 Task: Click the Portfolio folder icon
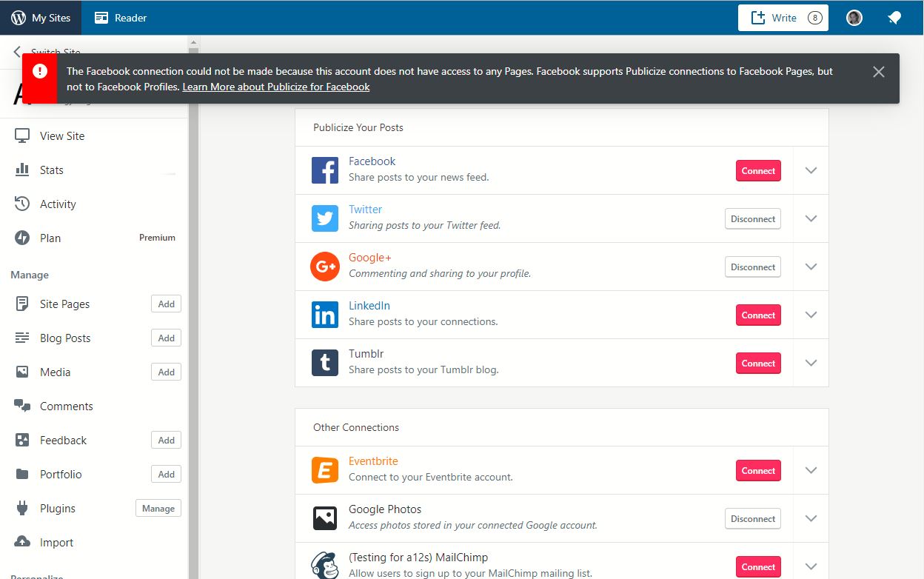tap(22, 474)
